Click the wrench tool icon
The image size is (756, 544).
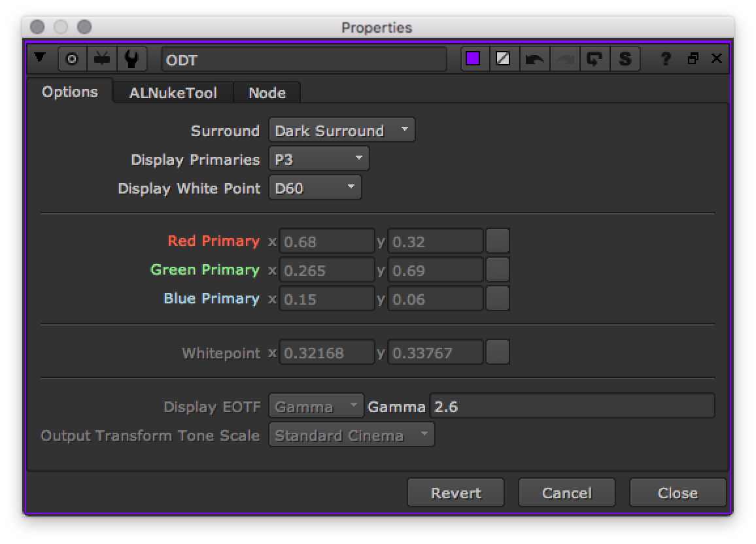tap(131, 59)
